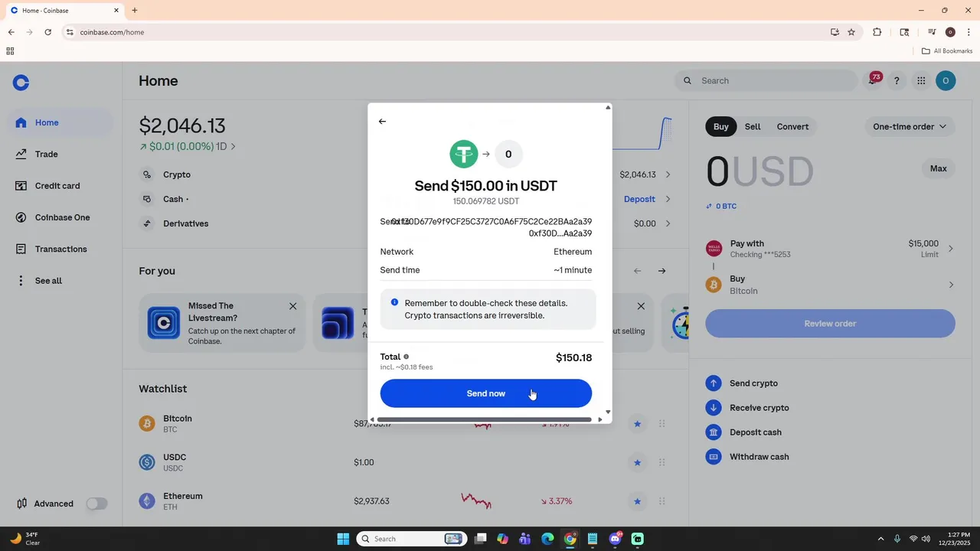Click dialog scroll up arrow

[608, 107]
